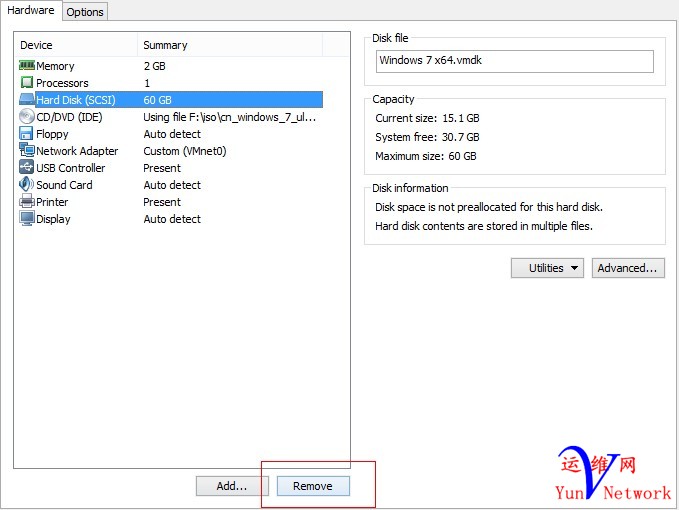Open the Utilities dropdown menu
This screenshot has width=679, height=510.
547,268
